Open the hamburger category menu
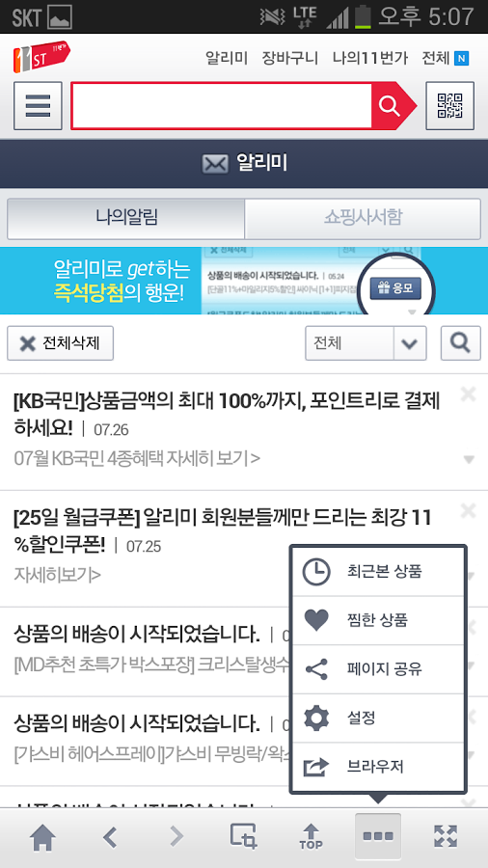The width and height of the screenshot is (488, 868). pos(38,105)
